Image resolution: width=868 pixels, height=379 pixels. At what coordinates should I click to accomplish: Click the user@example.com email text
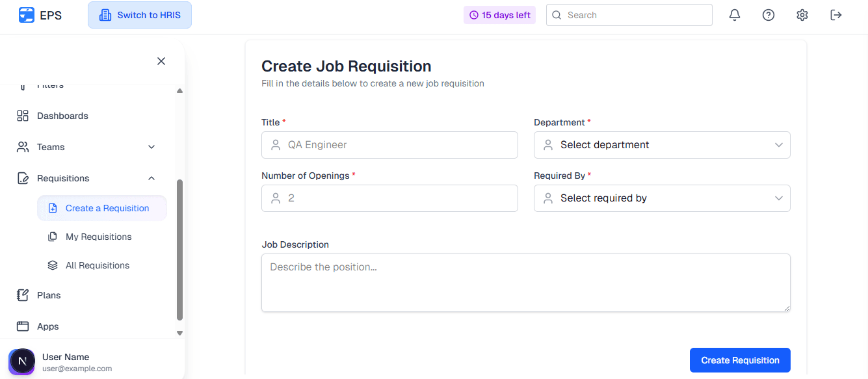click(77, 369)
